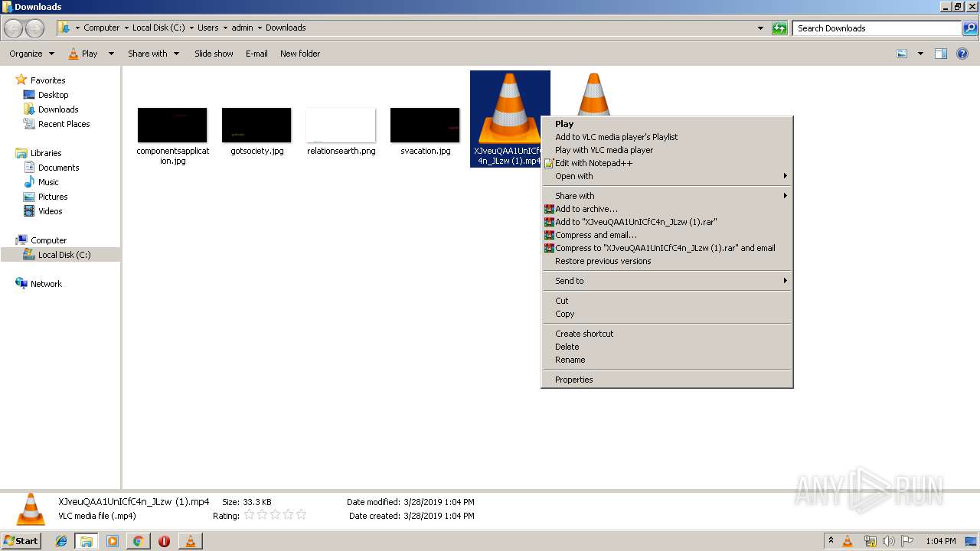Click the search magnifier icon
This screenshot has width=980, height=551.
pyautogui.click(x=970, y=28)
